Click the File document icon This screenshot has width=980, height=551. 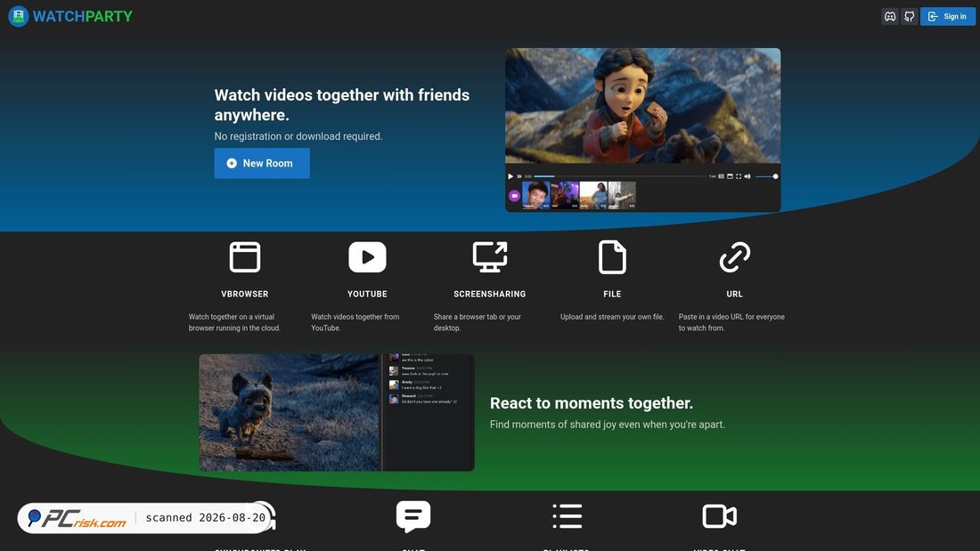[x=613, y=256]
